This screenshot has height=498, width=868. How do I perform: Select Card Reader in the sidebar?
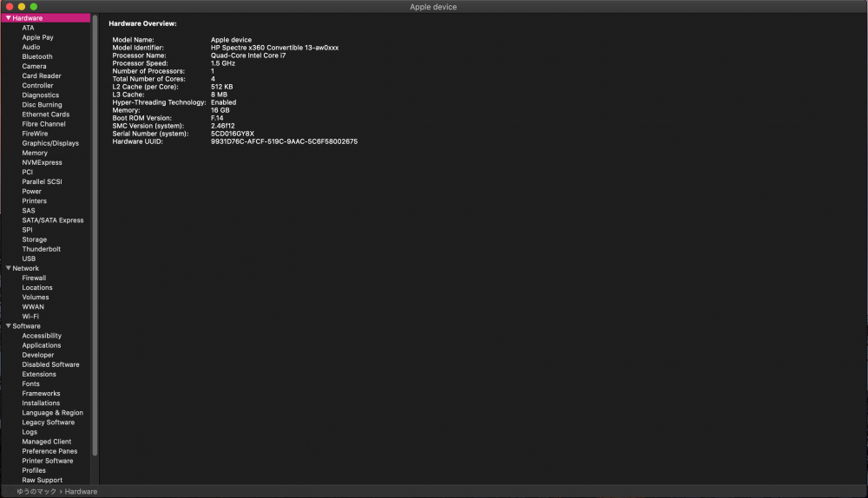click(x=42, y=75)
